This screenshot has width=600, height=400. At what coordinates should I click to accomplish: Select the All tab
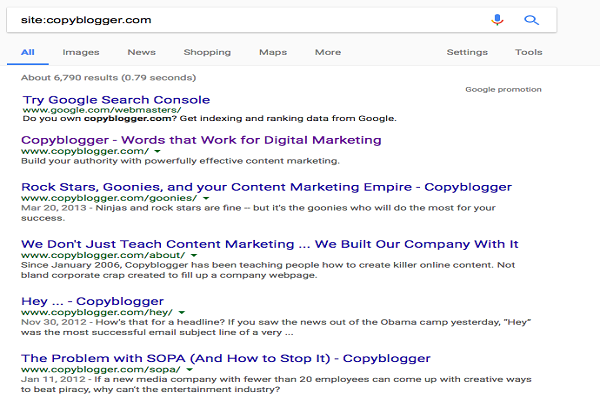click(28, 52)
